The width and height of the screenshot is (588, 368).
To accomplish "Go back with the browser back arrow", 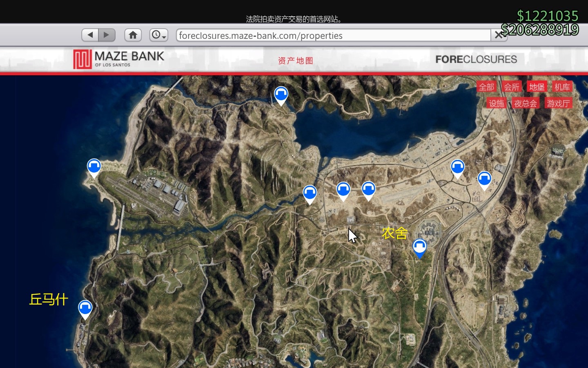I will point(90,35).
